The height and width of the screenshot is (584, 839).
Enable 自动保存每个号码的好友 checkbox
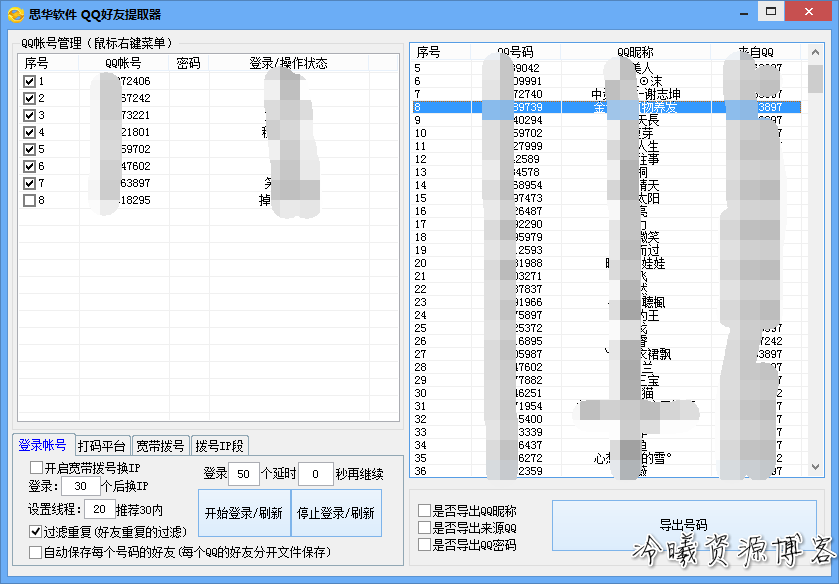click(x=35, y=552)
